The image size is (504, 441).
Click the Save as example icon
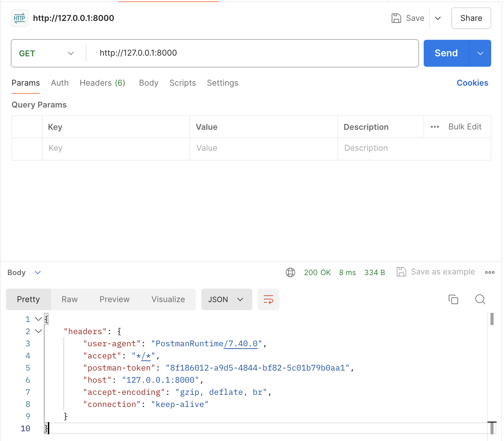[401, 272]
